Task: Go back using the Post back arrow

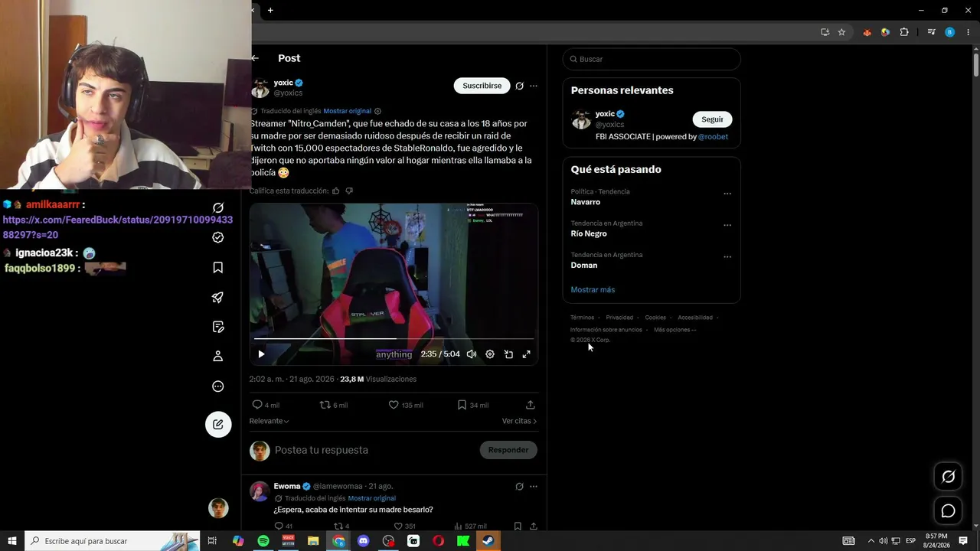Action: (255, 58)
